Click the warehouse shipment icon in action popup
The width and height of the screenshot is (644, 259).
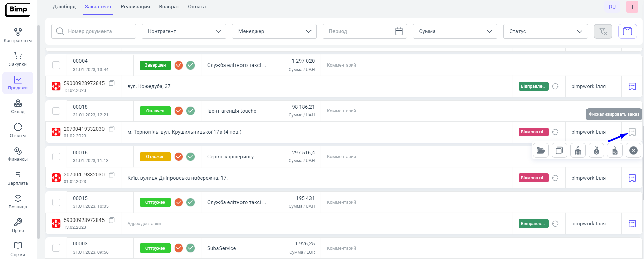pos(578,151)
